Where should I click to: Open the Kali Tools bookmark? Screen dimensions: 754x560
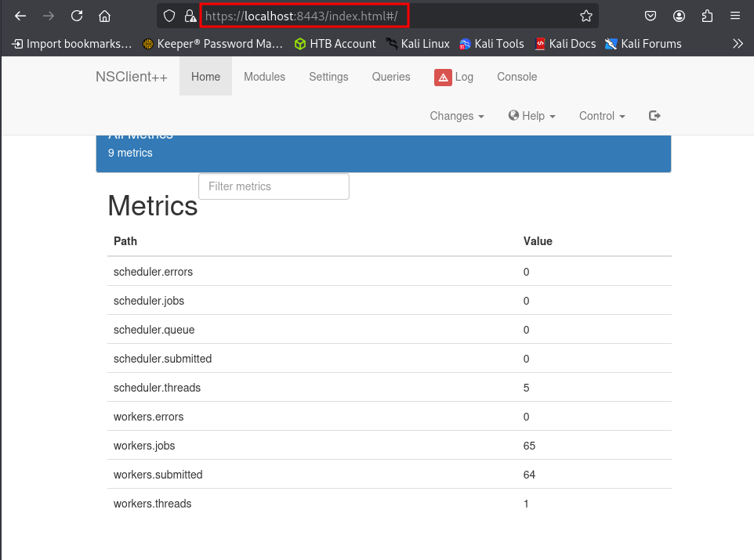point(491,44)
